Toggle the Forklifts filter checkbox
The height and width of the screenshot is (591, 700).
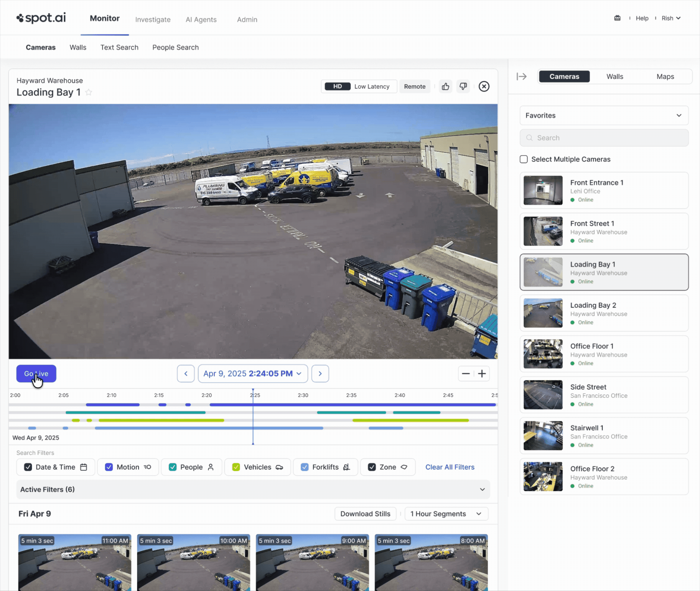pyautogui.click(x=304, y=467)
